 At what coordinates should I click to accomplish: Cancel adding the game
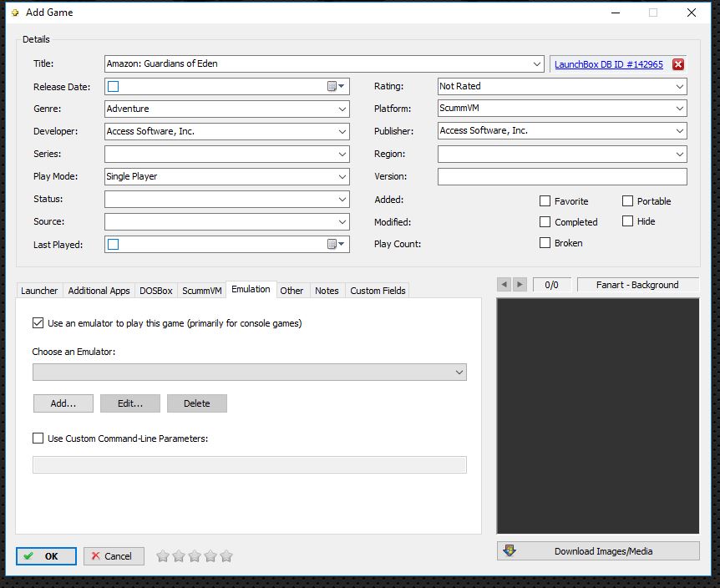114,556
